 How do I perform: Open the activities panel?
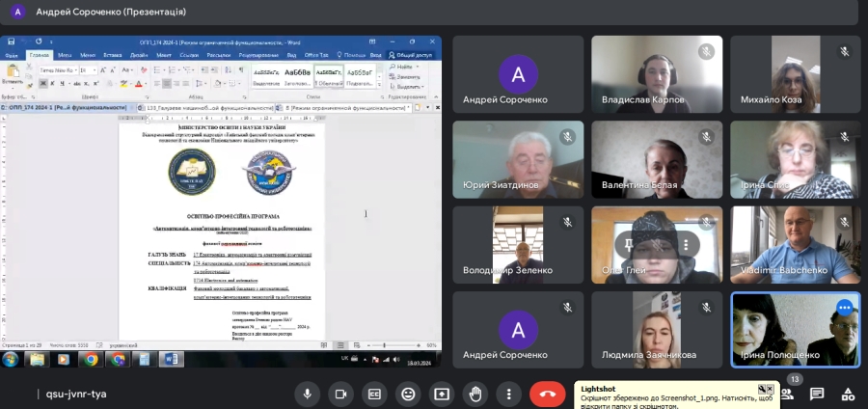point(848,394)
